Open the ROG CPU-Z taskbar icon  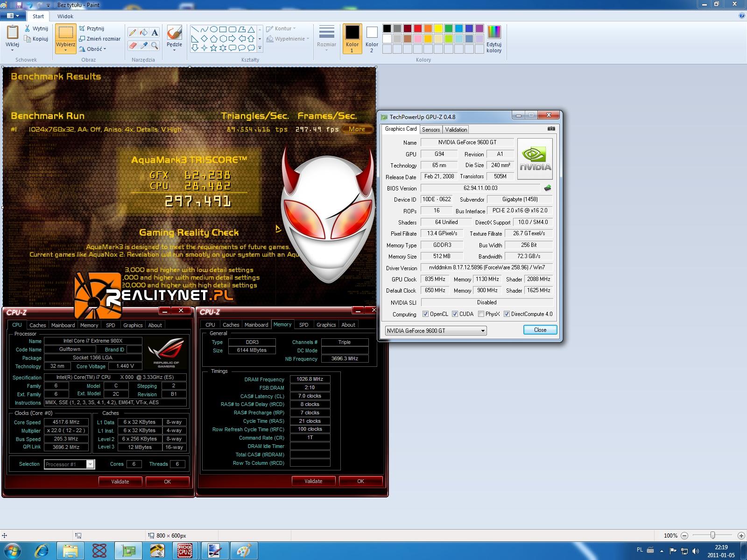point(185,551)
